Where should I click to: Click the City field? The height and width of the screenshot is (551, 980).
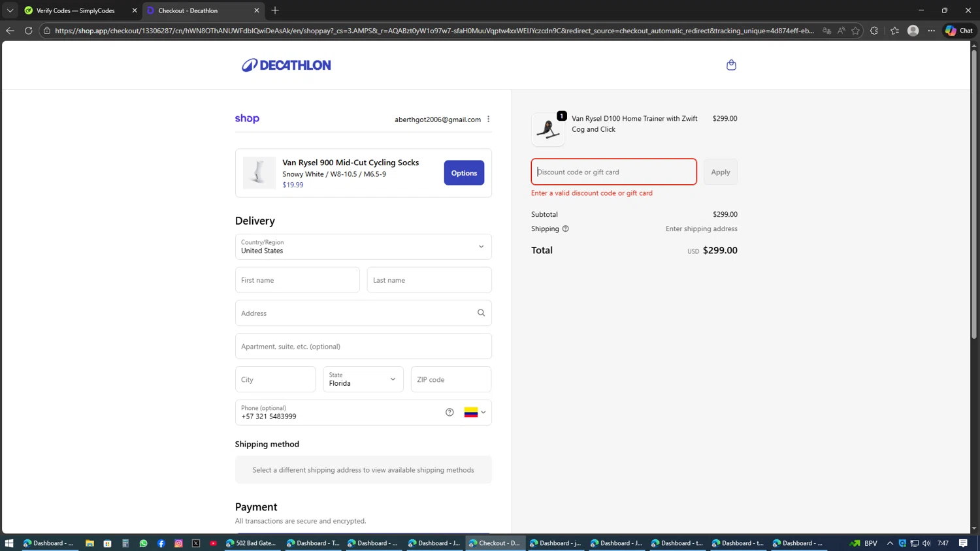coord(276,379)
